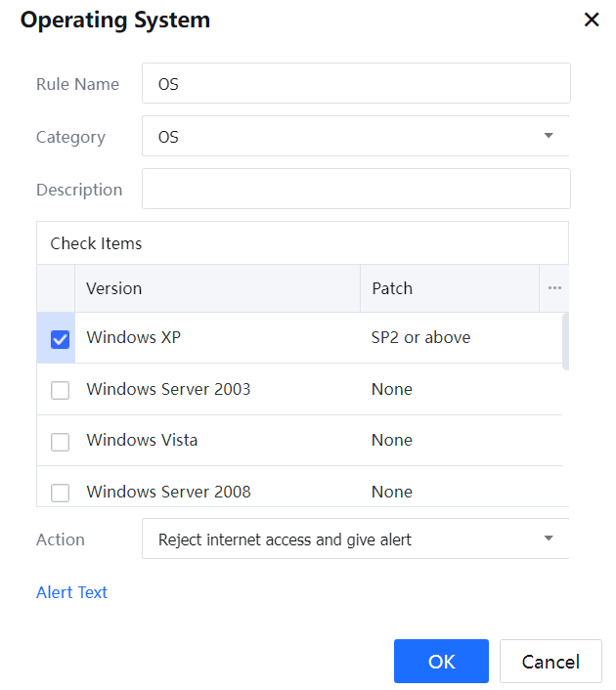Tick the Windows Vista checkbox
The width and height of the screenshot is (616, 690).
[x=60, y=441]
